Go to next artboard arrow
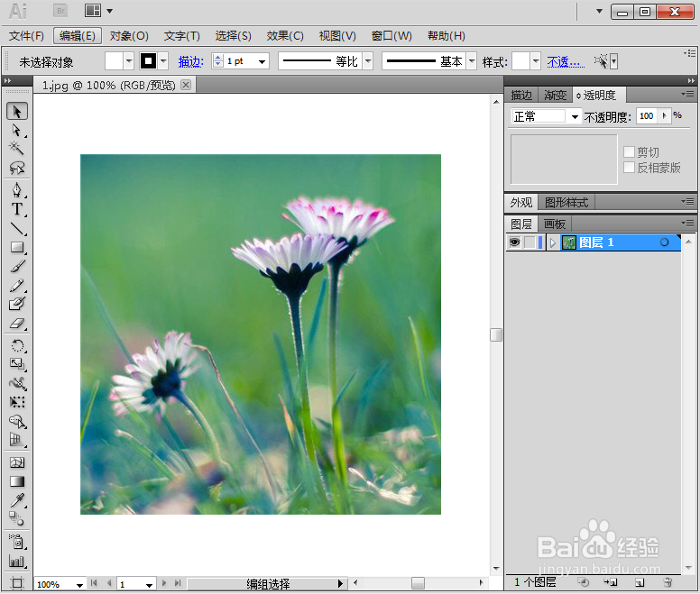The width and height of the screenshot is (700, 594). point(164,583)
